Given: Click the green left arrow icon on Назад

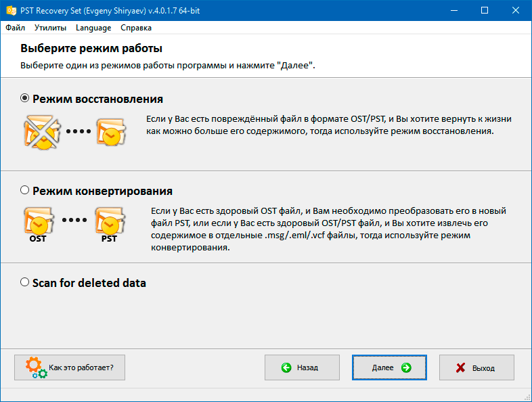Looking at the screenshot, I should (286, 367).
